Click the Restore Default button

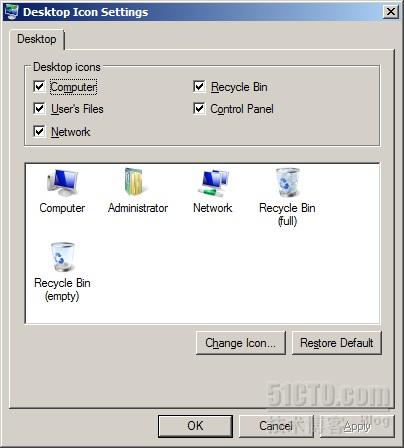click(336, 343)
